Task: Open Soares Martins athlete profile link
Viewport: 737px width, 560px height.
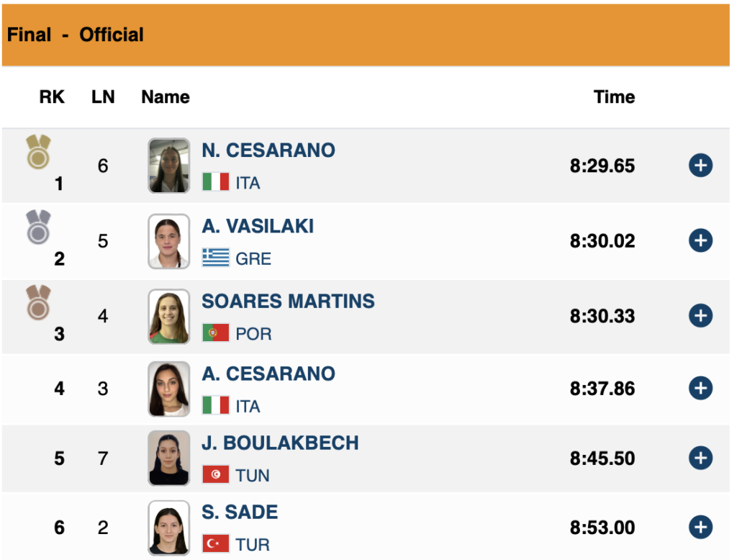Action: [x=288, y=301]
